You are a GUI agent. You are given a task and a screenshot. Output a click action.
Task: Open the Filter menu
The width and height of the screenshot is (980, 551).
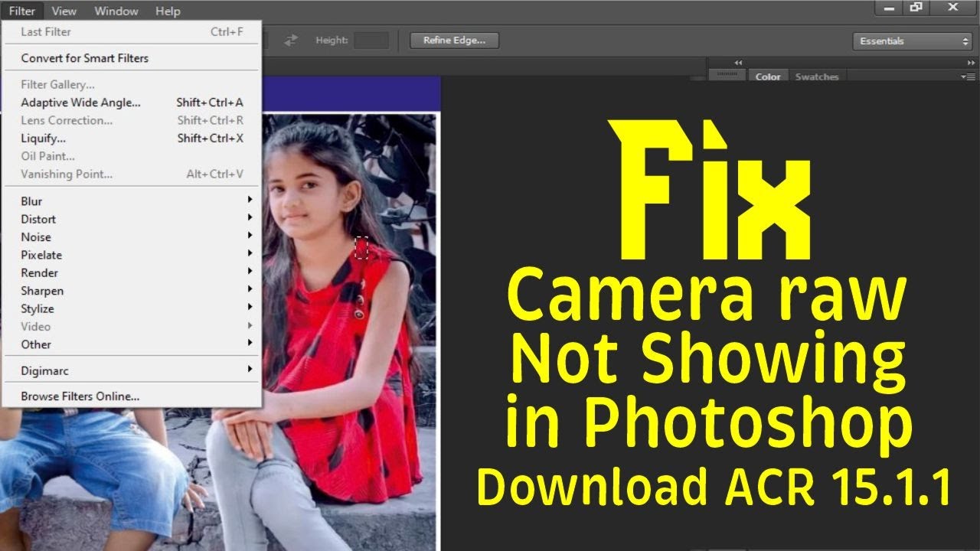[x=22, y=11]
